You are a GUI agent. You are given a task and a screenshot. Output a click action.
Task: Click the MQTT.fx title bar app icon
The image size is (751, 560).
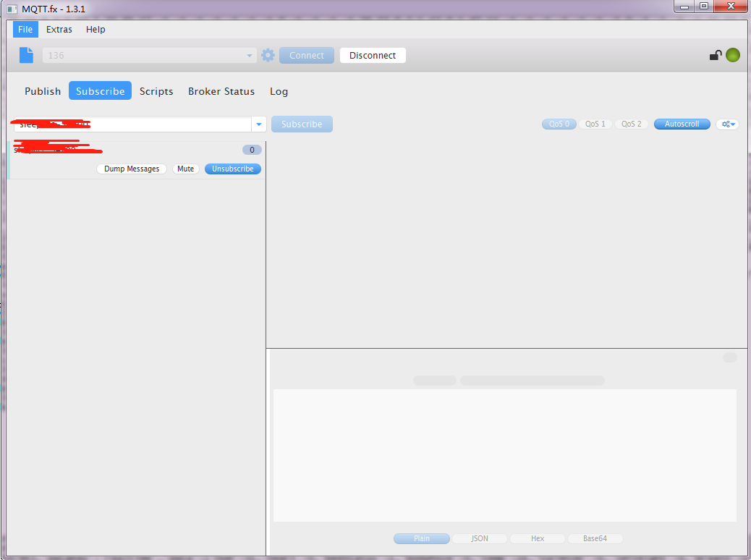click(12, 9)
